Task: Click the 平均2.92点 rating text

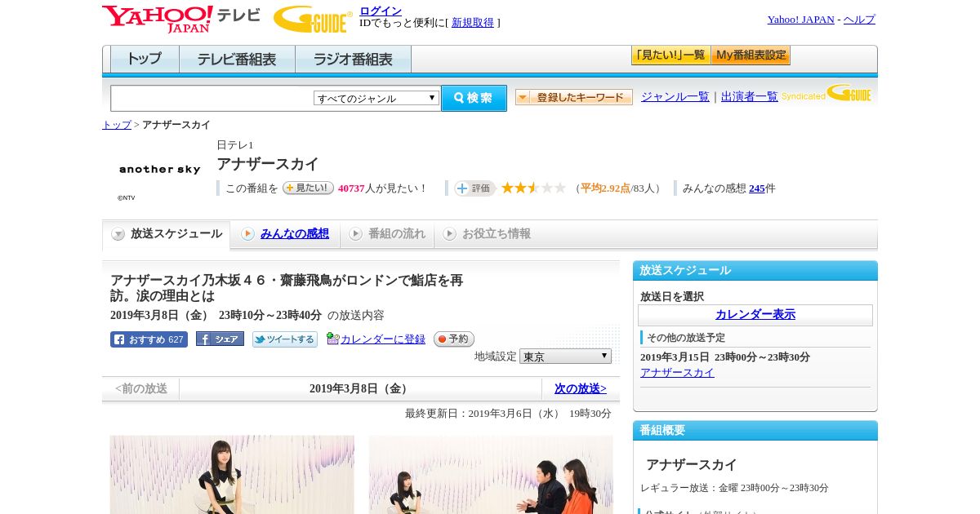Action: click(605, 188)
